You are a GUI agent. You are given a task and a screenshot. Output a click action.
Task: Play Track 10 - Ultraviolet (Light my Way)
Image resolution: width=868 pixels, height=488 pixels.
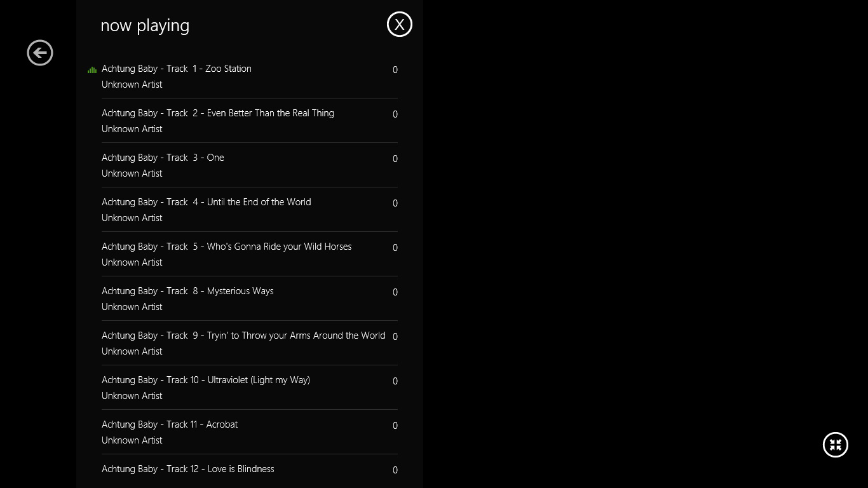250,388
